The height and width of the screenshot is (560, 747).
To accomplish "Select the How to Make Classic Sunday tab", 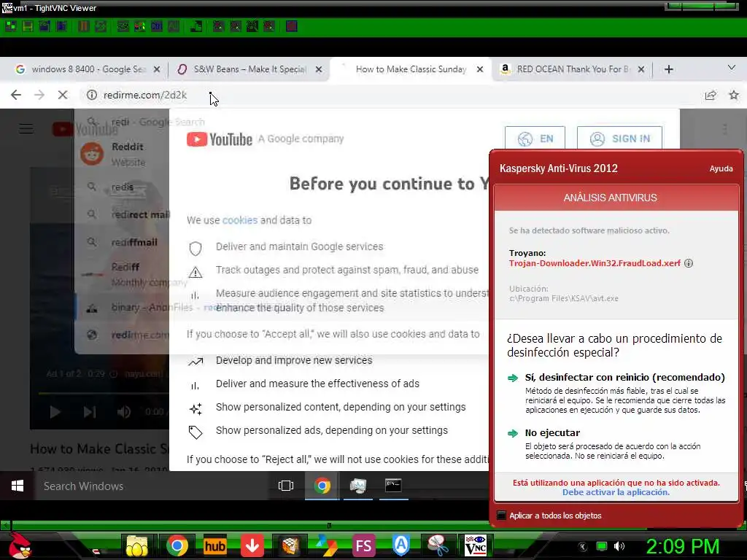I will [411, 69].
